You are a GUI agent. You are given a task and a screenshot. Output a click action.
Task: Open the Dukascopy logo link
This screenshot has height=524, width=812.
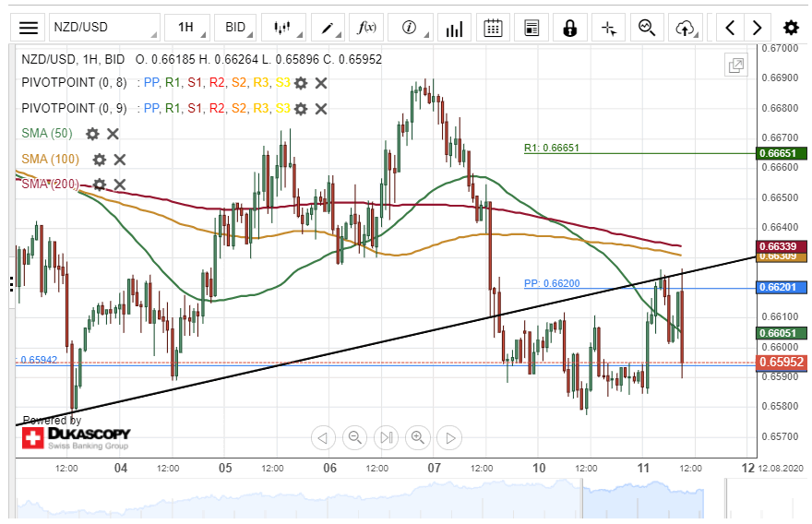[76, 437]
